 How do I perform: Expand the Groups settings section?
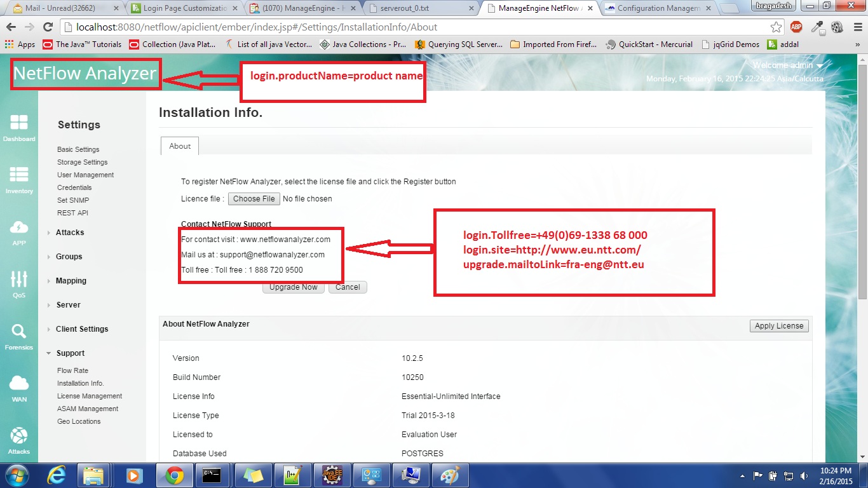69,257
